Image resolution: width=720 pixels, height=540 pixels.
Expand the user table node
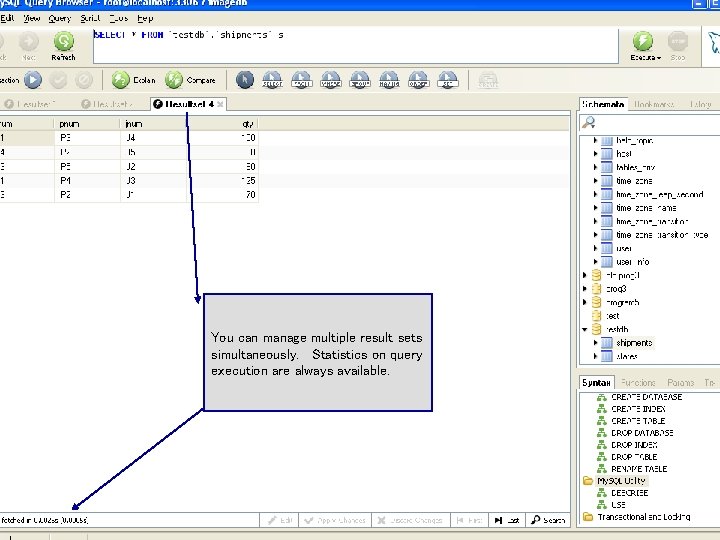[596, 248]
